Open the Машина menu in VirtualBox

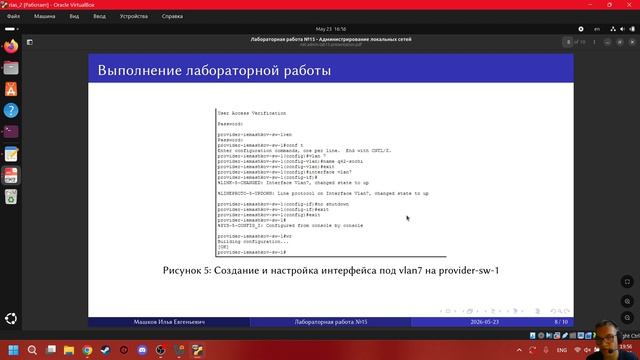click(x=44, y=16)
